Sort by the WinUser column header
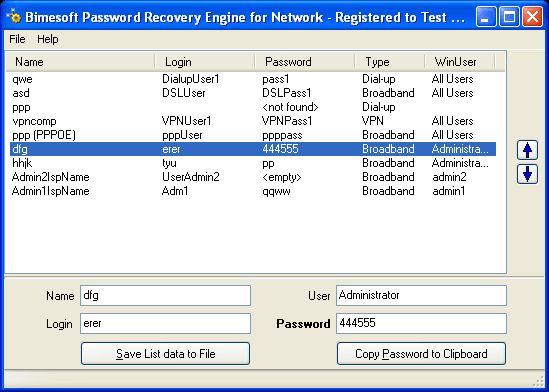549x392 pixels. [460, 62]
